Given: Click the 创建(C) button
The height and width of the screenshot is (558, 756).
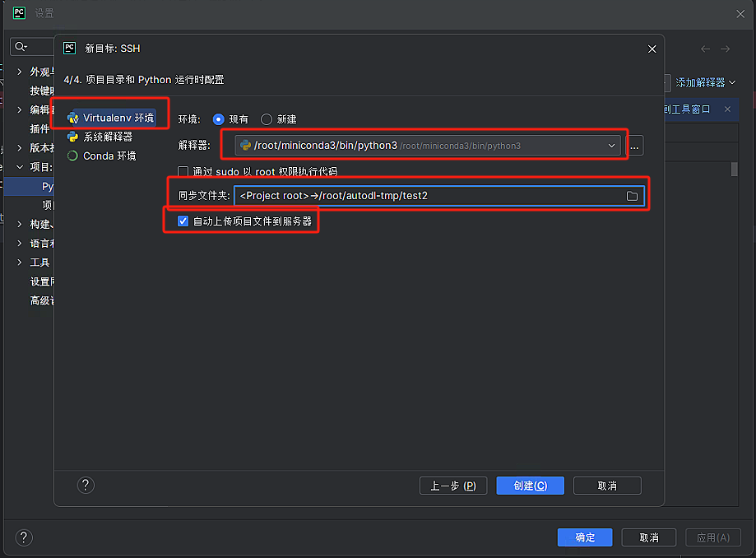Looking at the screenshot, I should coord(531,486).
